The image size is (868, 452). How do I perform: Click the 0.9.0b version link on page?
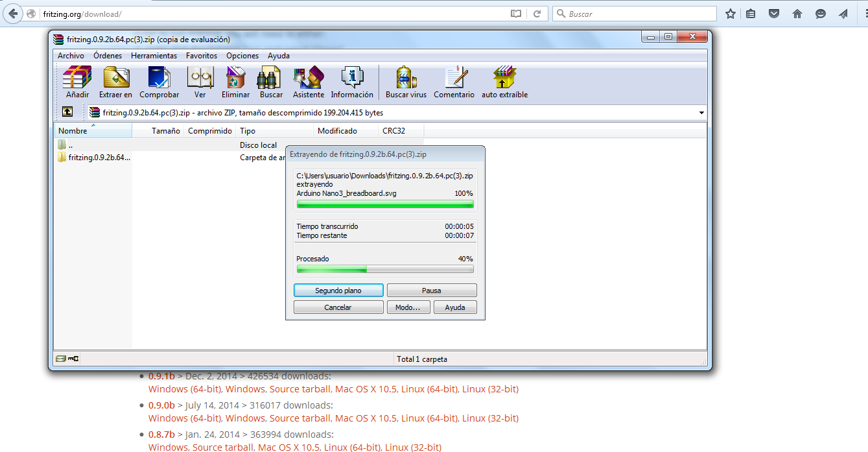coord(161,405)
